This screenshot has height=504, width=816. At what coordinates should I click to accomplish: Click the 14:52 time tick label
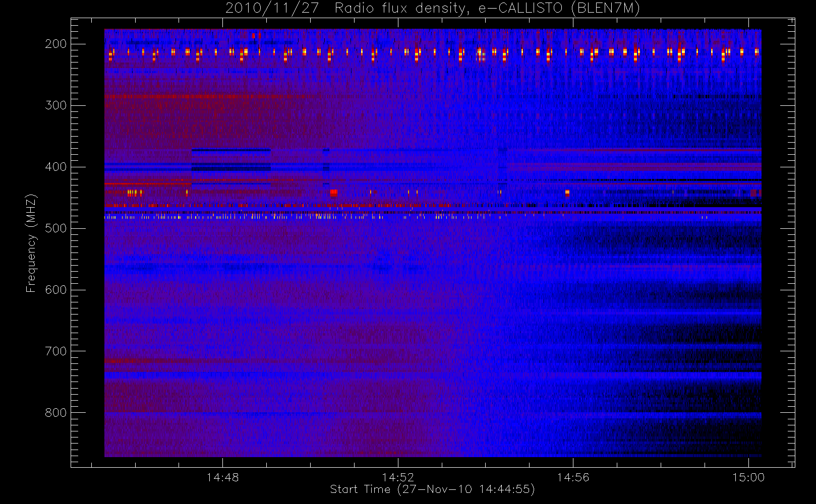398,477
